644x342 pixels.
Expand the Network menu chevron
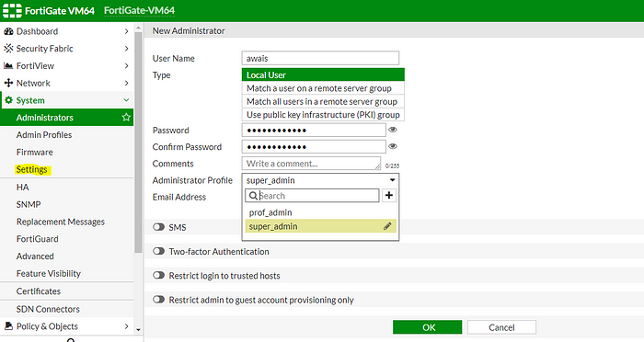pos(127,83)
